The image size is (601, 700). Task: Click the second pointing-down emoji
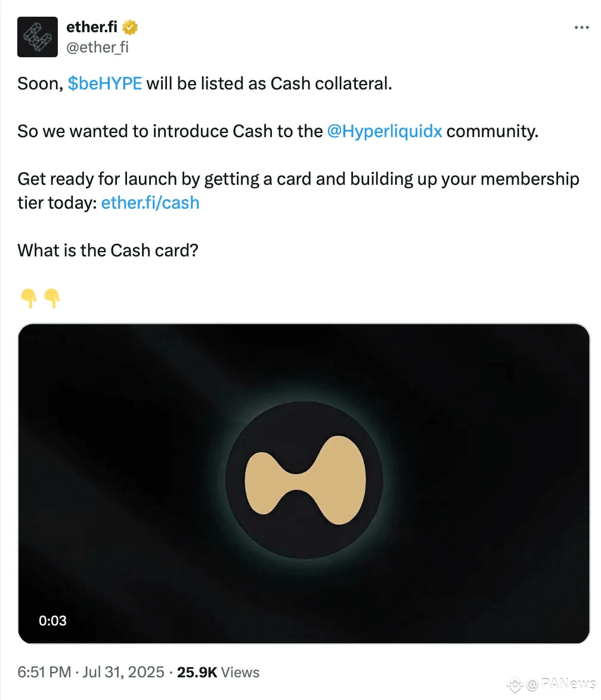click(x=52, y=298)
